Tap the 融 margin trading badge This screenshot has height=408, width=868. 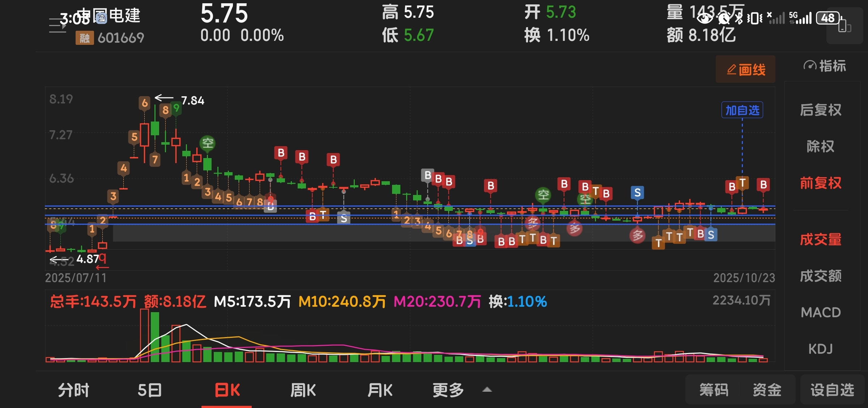coord(84,38)
